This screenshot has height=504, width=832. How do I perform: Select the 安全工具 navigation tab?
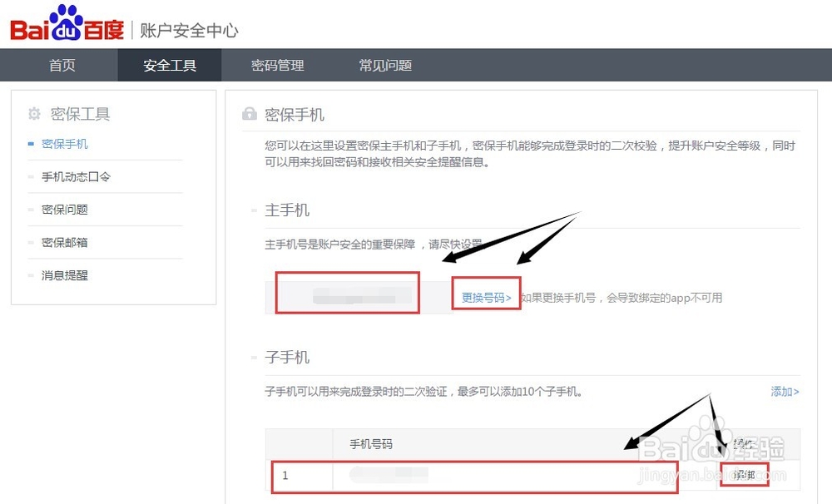170,66
